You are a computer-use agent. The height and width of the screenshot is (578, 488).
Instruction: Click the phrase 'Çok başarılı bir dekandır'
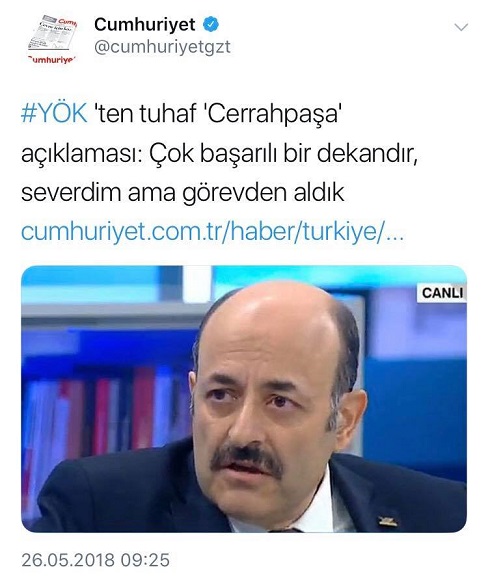[x=280, y=153]
